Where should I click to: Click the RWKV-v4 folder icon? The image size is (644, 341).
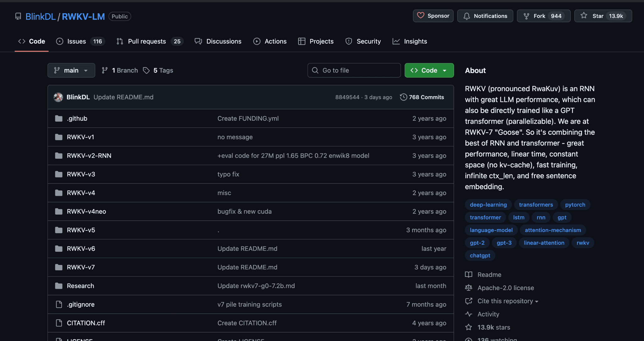pos(59,193)
